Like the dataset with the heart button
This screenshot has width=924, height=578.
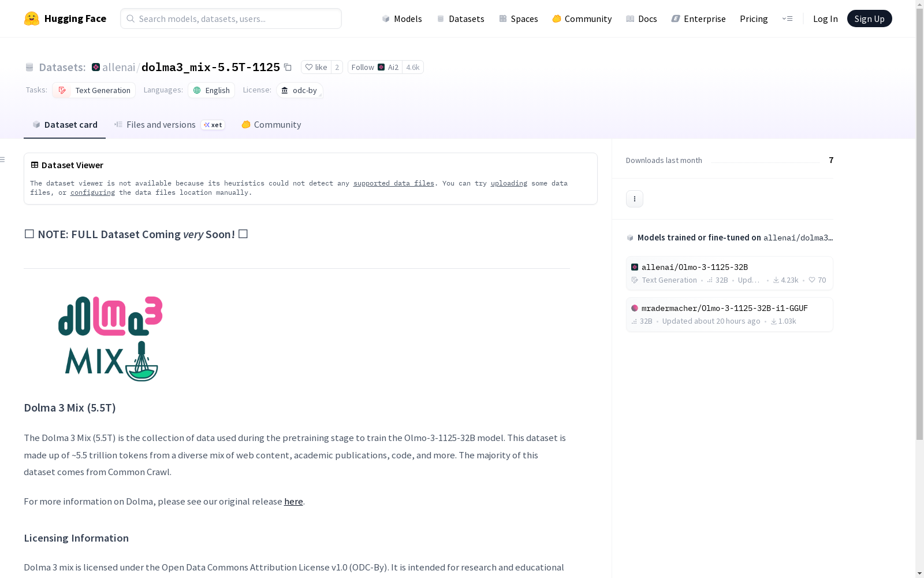[x=316, y=67]
